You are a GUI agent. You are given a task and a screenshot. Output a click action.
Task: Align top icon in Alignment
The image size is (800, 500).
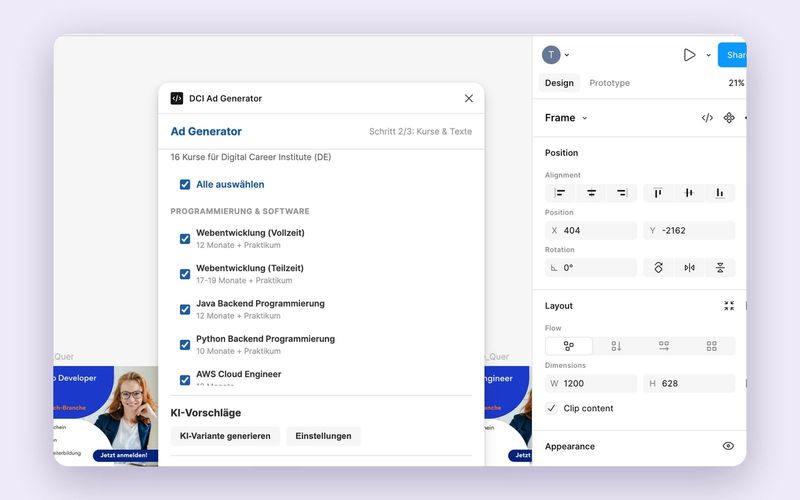tap(658, 193)
